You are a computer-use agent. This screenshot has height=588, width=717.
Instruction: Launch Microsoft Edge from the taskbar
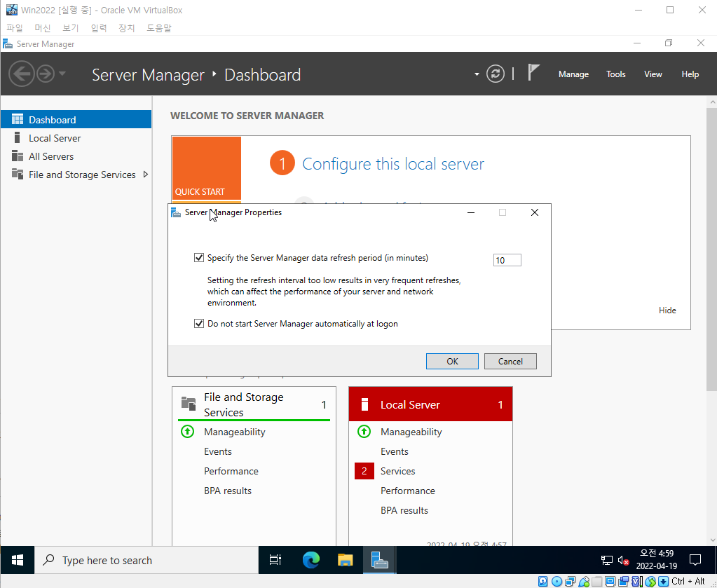311,560
